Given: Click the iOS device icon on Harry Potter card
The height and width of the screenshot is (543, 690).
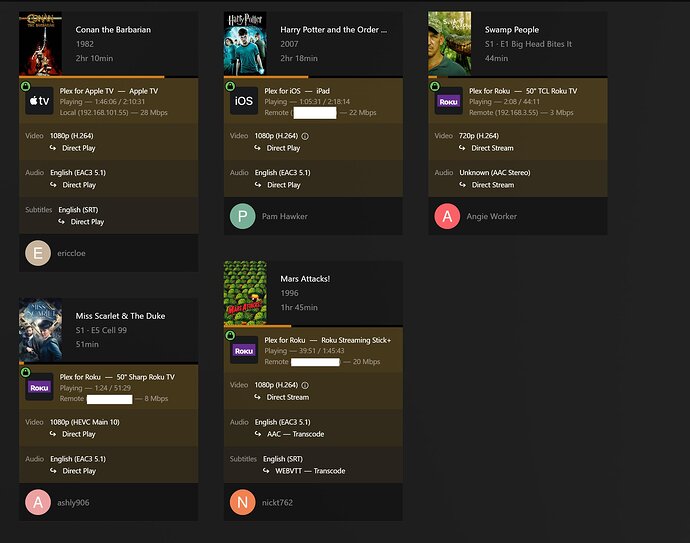Looking at the screenshot, I should 244,101.
